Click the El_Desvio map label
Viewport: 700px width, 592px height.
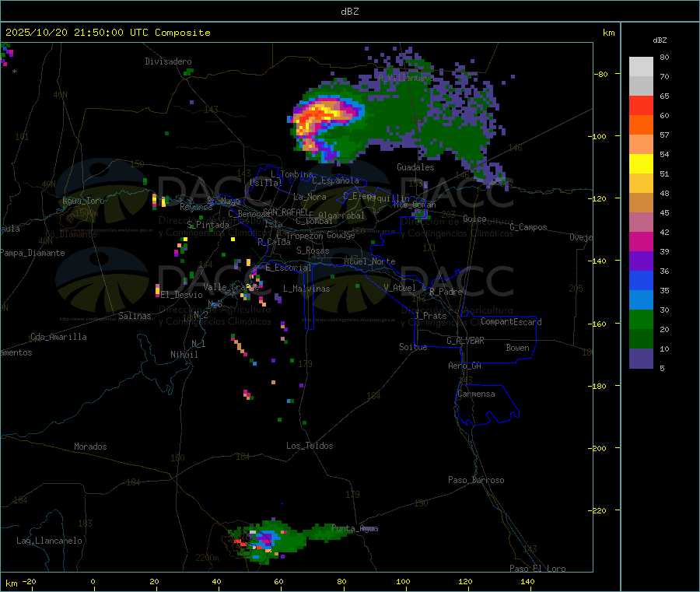(x=181, y=295)
